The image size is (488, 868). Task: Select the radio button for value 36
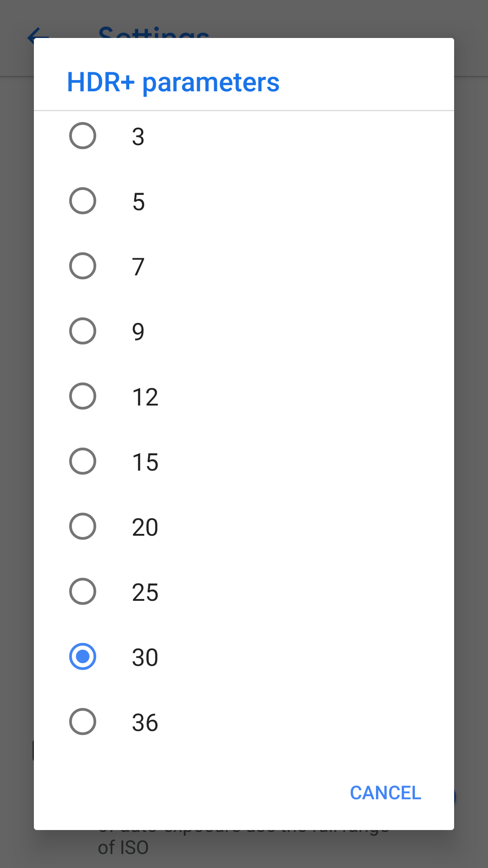83,722
